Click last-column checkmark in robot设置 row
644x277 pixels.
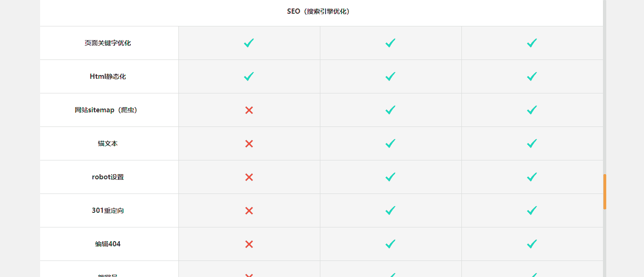532,177
